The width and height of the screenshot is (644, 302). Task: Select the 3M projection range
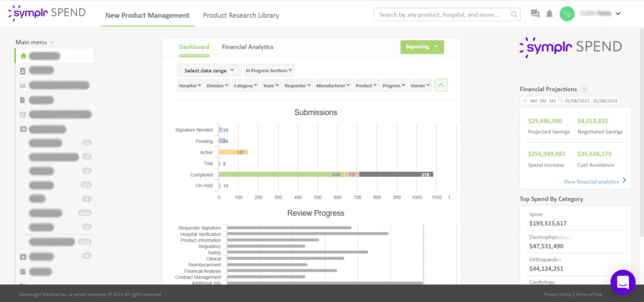[x=543, y=101]
